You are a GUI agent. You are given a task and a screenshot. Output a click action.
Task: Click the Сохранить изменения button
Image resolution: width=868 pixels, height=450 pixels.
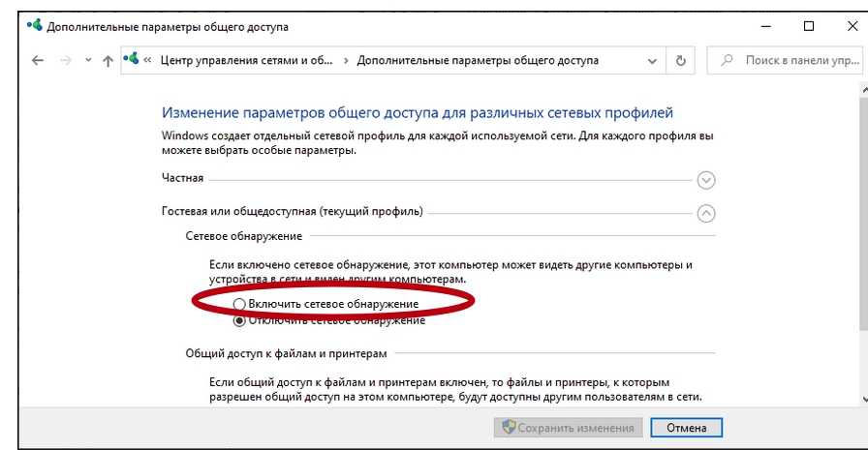point(567,428)
